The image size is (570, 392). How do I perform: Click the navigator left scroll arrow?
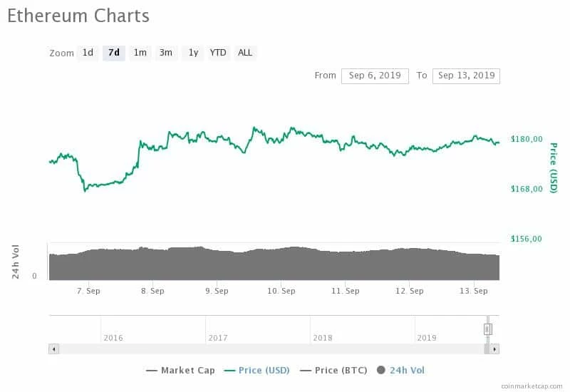pos(54,349)
